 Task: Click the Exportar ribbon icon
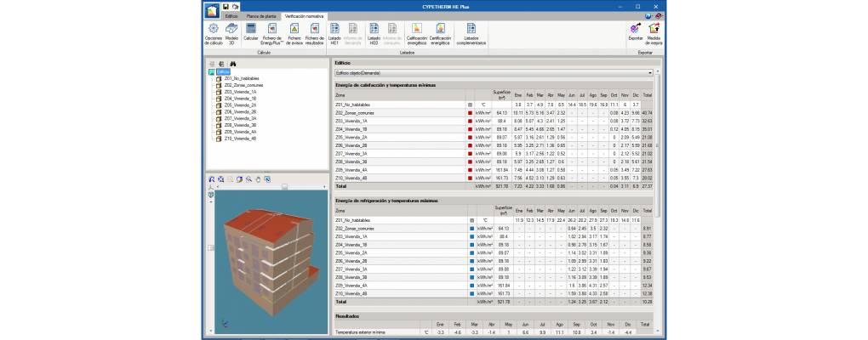click(636, 32)
